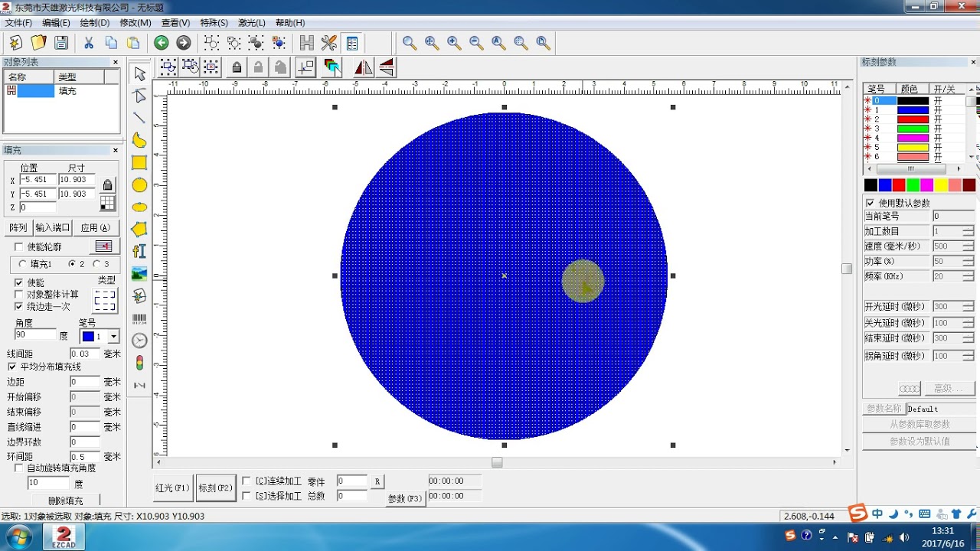Click the traffic light input port tool
This screenshot has height=551, width=980.
click(139, 363)
